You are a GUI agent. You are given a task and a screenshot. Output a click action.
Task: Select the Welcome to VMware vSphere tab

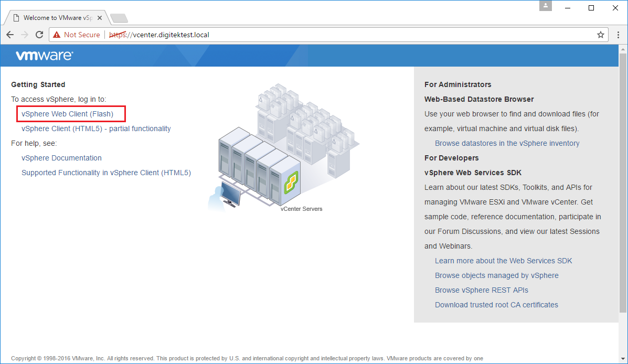tap(56, 18)
